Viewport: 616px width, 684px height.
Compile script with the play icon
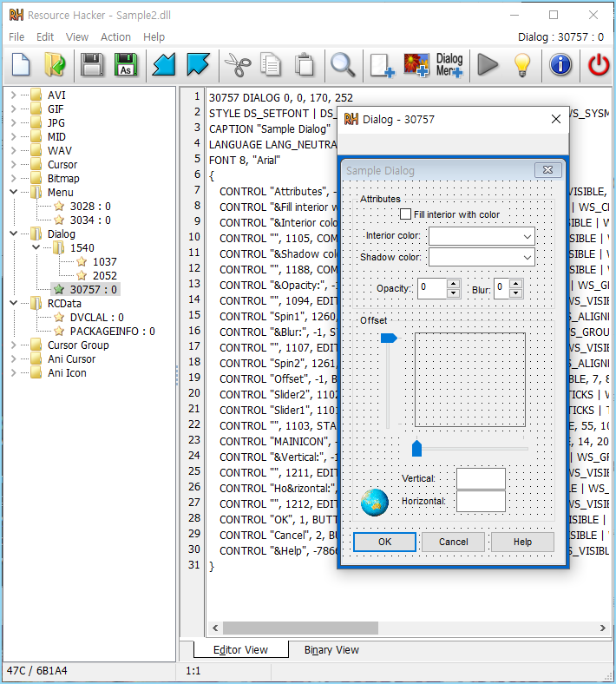(x=488, y=64)
